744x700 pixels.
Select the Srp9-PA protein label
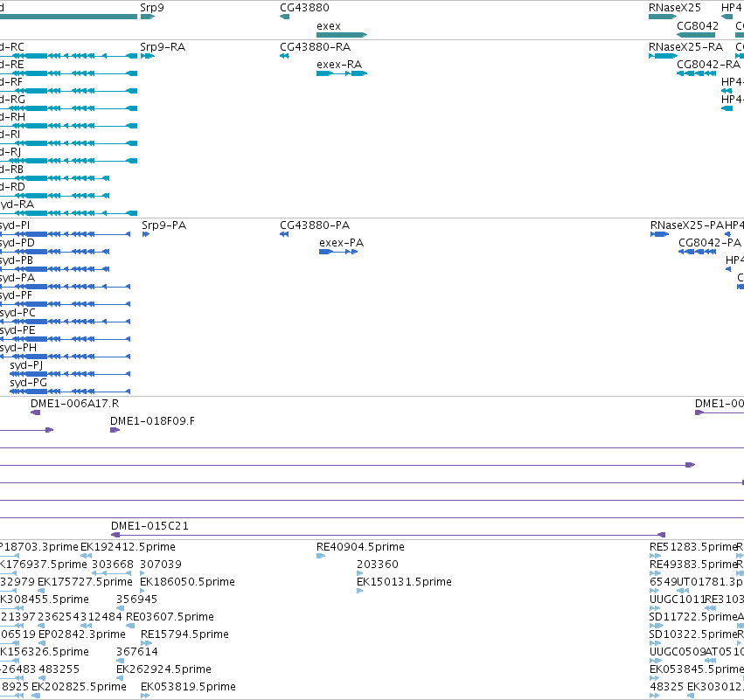(163, 225)
